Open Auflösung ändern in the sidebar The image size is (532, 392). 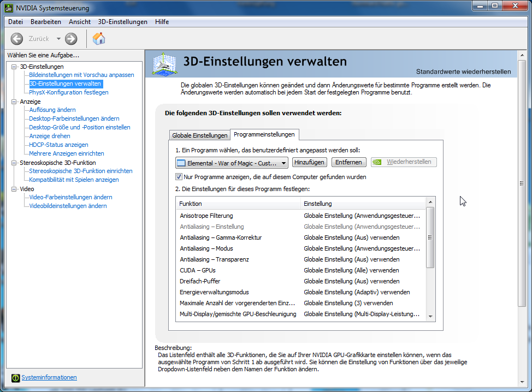click(x=52, y=110)
